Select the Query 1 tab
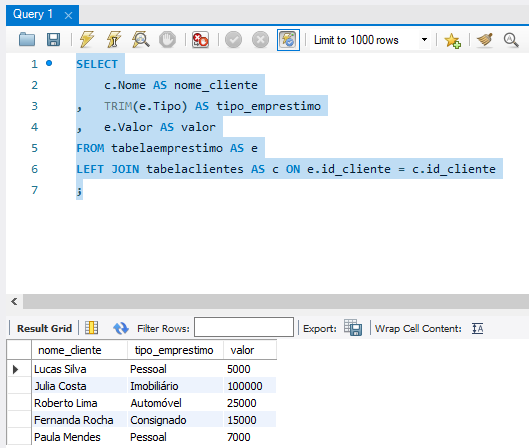The image size is (529, 448). 33,14
